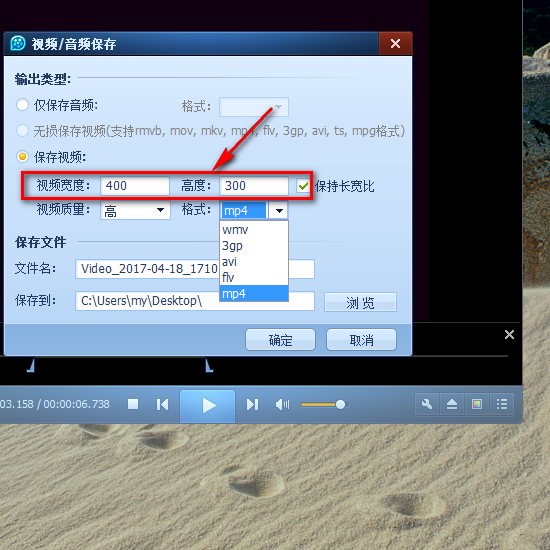Image resolution: width=550 pixels, height=550 pixels.
Task: Click the mp4 format dropdown arrow
Action: (279, 210)
